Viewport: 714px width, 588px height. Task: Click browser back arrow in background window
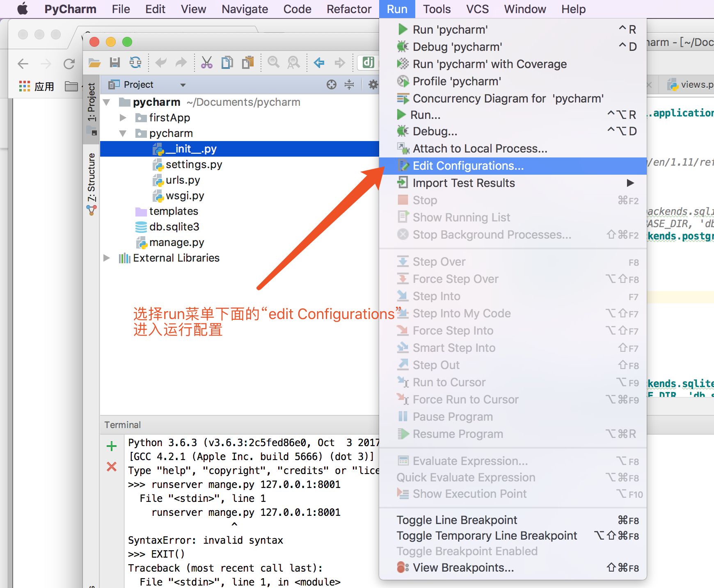coord(23,64)
